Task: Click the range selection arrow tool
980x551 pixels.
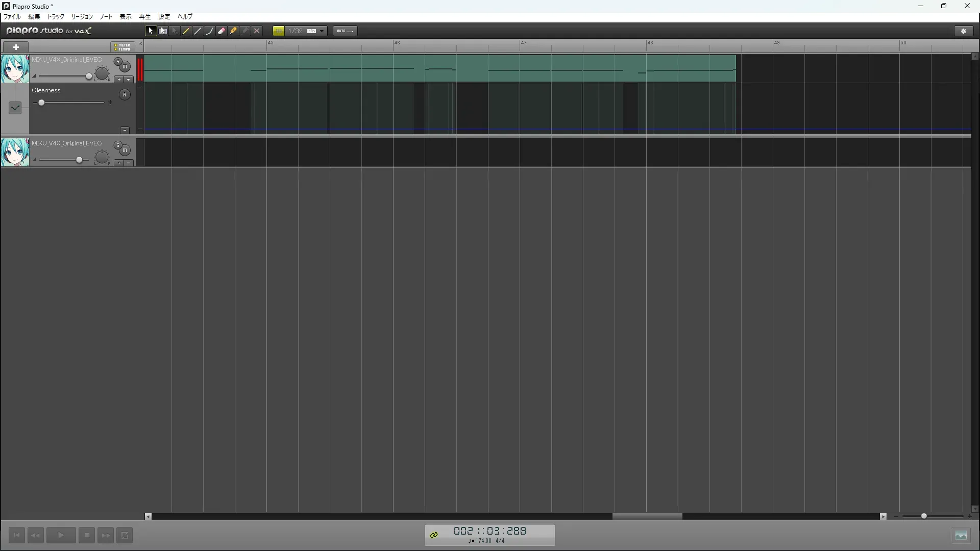Action: (163, 31)
